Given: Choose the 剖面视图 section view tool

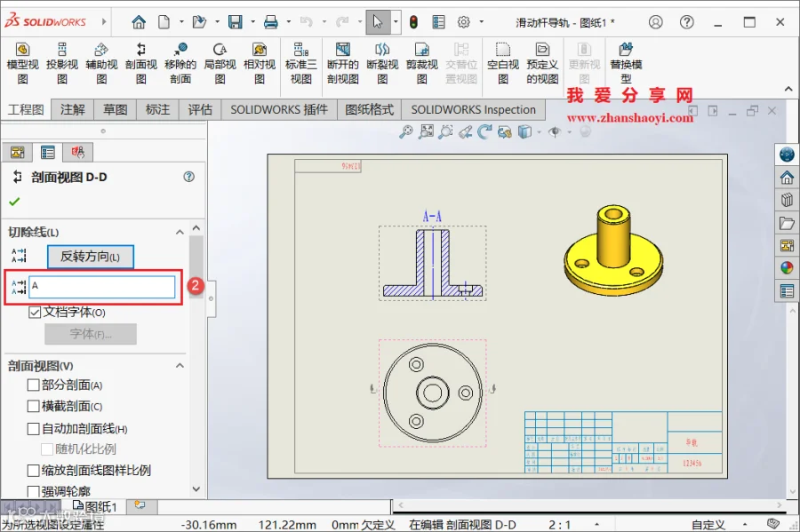Looking at the screenshot, I should pyautogui.click(x=140, y=63).
